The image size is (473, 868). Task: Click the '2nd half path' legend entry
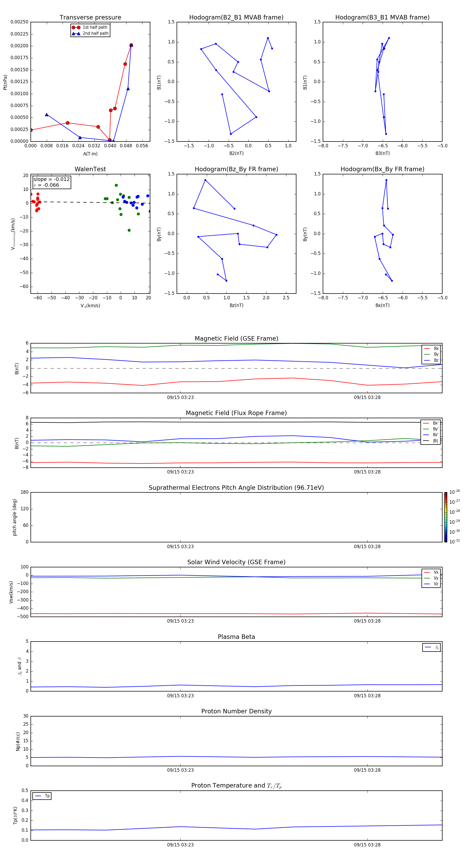[x=90, y=33]
